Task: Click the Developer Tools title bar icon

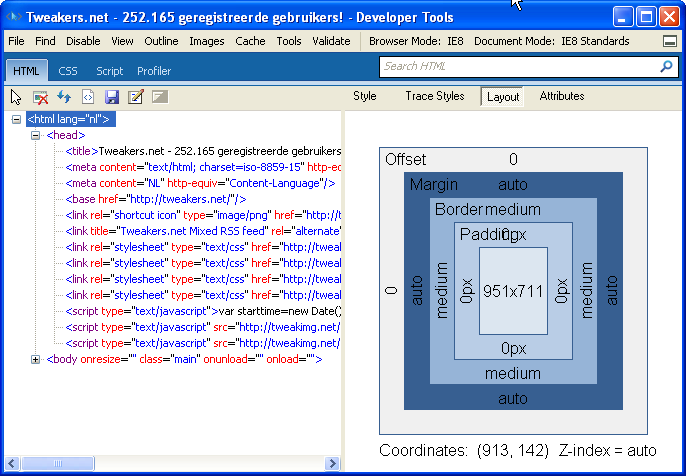Action: [x=14, y=17]
